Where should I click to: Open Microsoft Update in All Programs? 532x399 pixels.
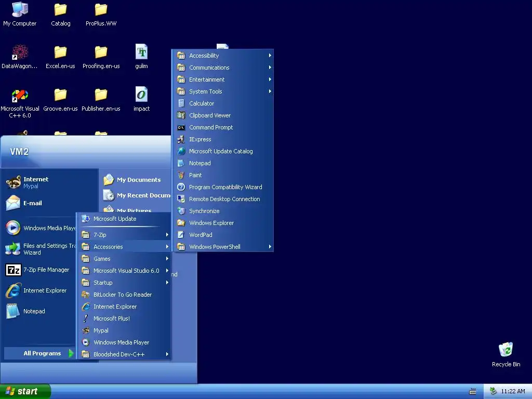point(124,219)
